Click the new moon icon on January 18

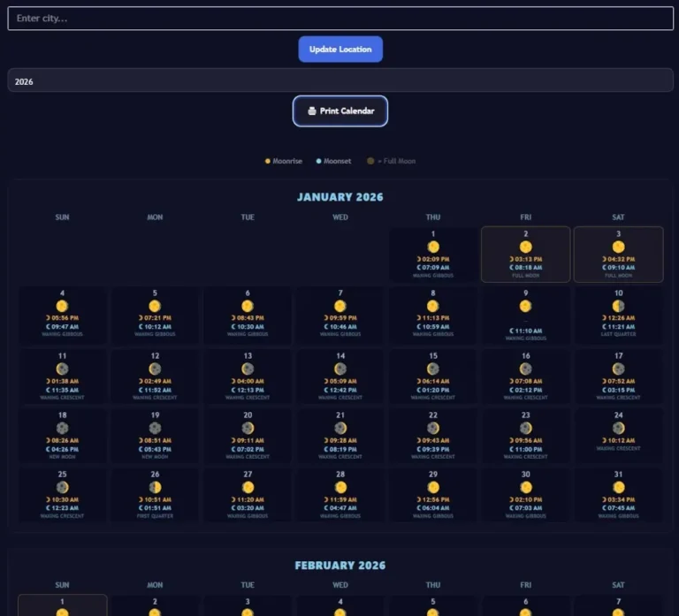63,428
